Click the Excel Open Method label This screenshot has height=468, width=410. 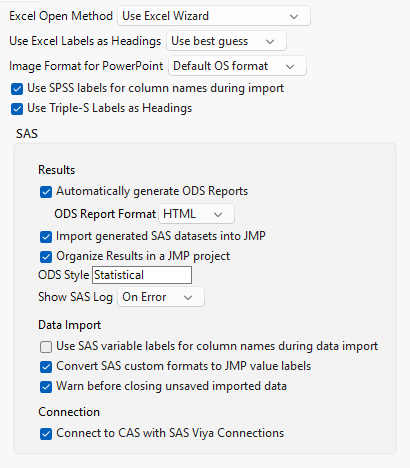coord(61,16)
